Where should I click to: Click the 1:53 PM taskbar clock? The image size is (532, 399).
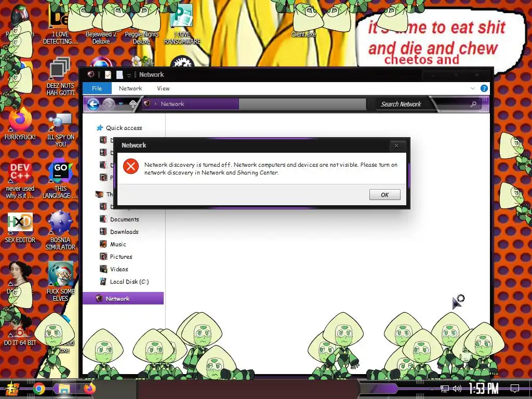pyautogui.click(x=484, y=389)
